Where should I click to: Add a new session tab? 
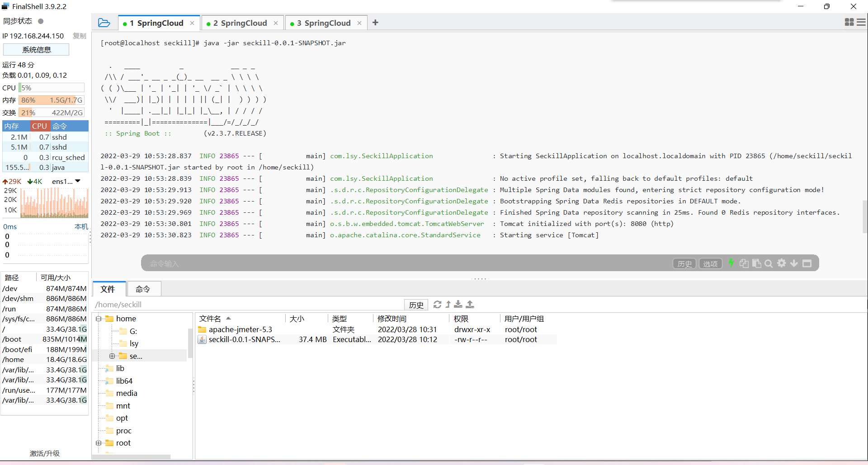[375, 23]
